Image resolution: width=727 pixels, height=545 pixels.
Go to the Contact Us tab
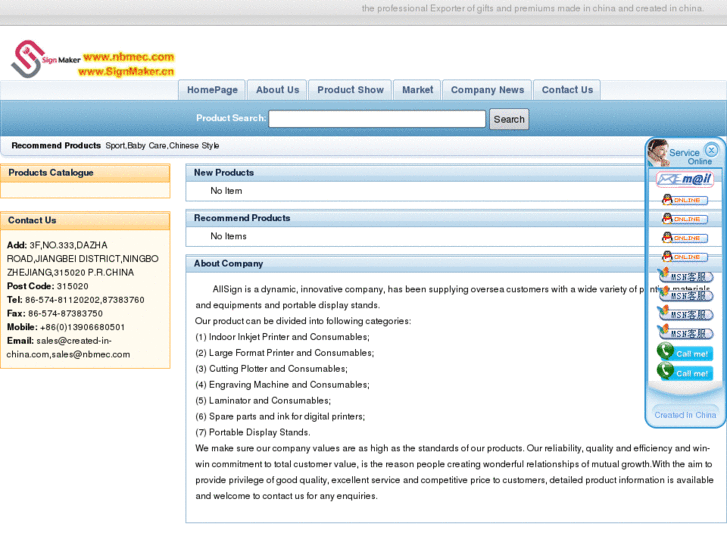click(x=567, y=90)
